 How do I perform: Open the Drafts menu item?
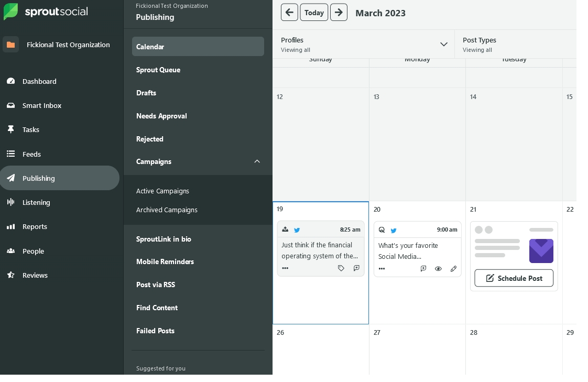coord(146,93)
